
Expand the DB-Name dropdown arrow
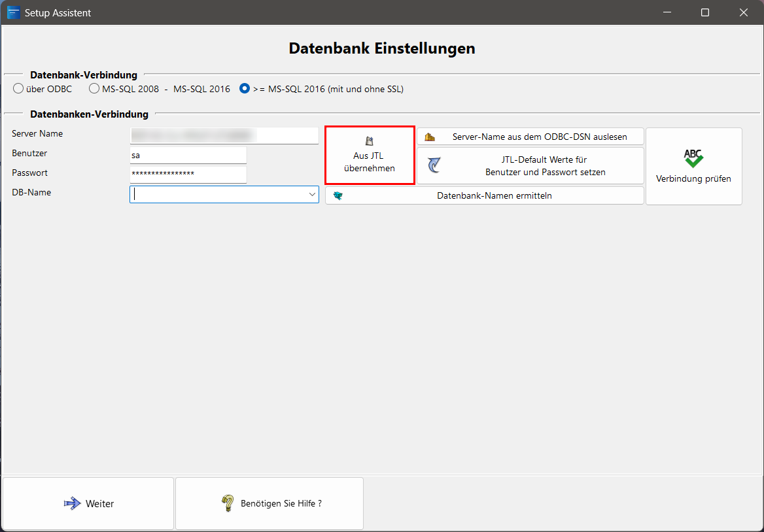[312, 195]
